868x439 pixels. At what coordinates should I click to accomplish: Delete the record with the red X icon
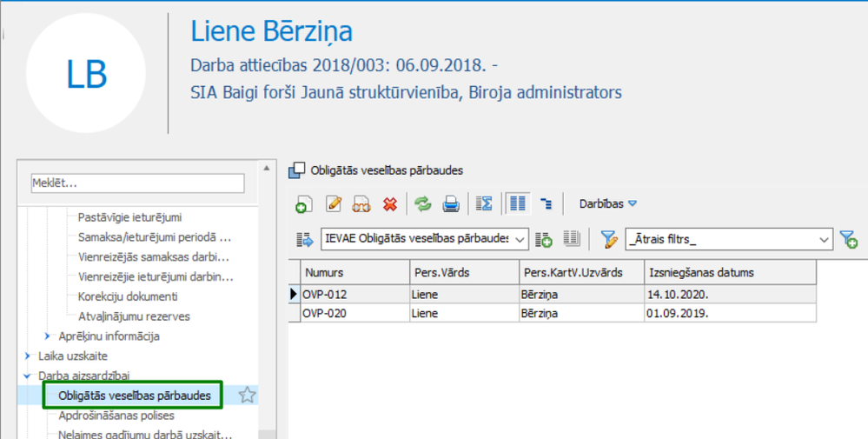coord(390,204)
